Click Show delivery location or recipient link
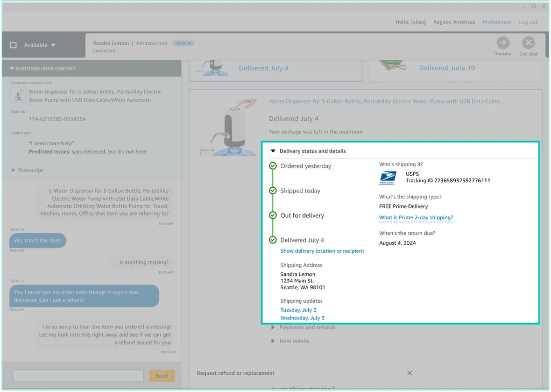This screenshot has width=551, height=392. coord(322,251)
